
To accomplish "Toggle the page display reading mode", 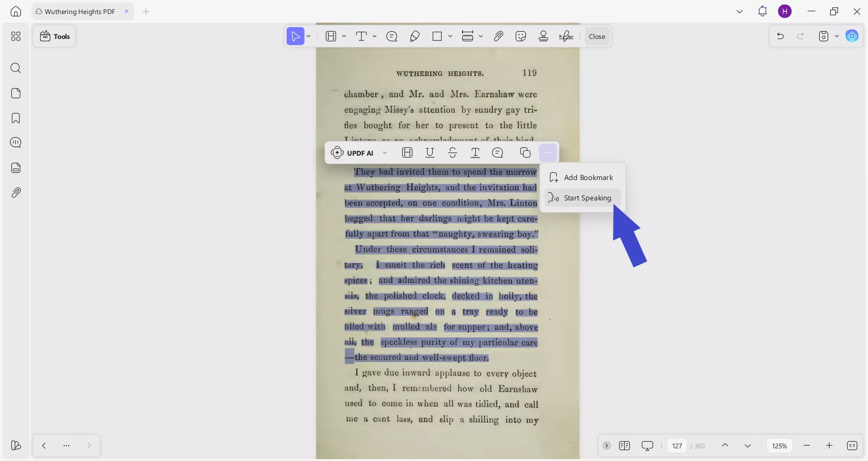I will click(x=624, y=446).
